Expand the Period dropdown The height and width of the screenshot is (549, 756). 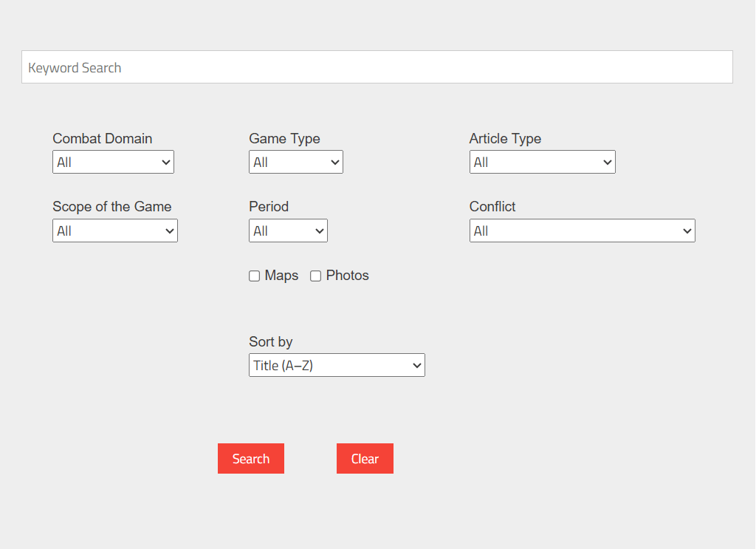289,231
